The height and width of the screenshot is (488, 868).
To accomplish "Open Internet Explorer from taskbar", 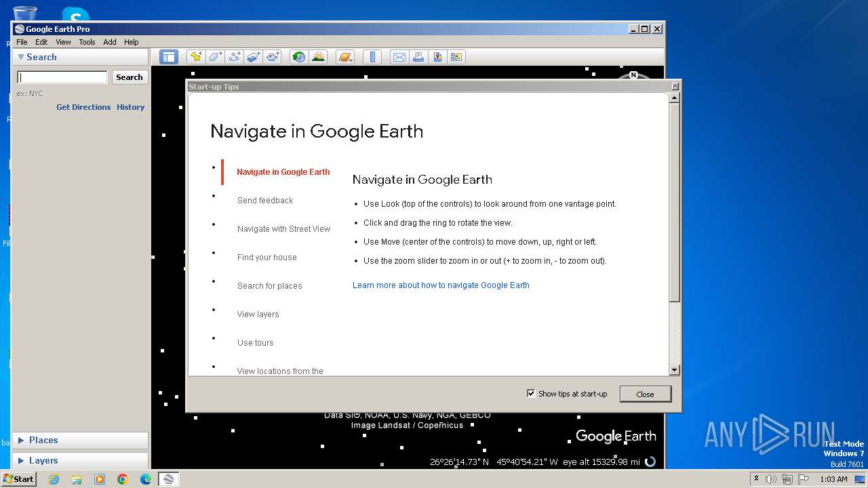I will (x=54, y=479).
